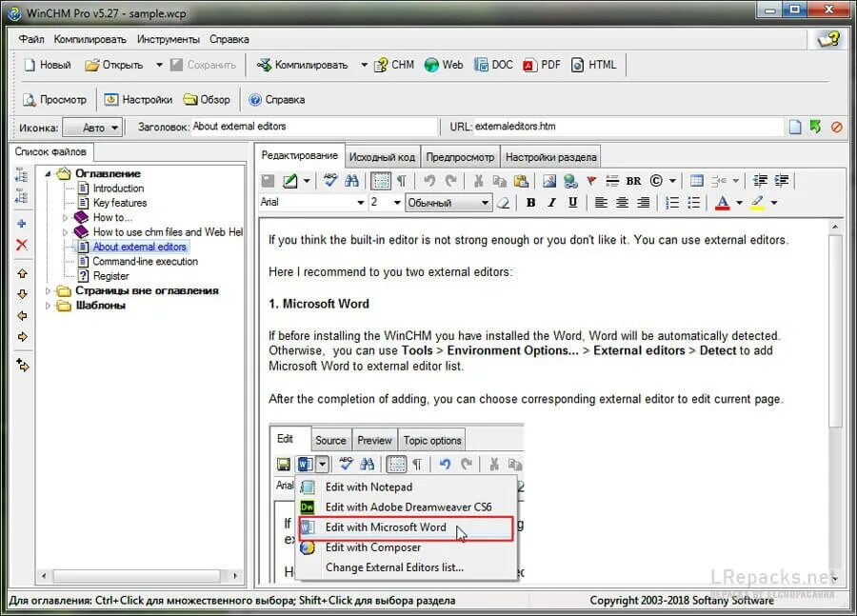Screen dimensions: 857x616
Task: Click the blank page icon beside URL field
Action: (x=795, y=127)
